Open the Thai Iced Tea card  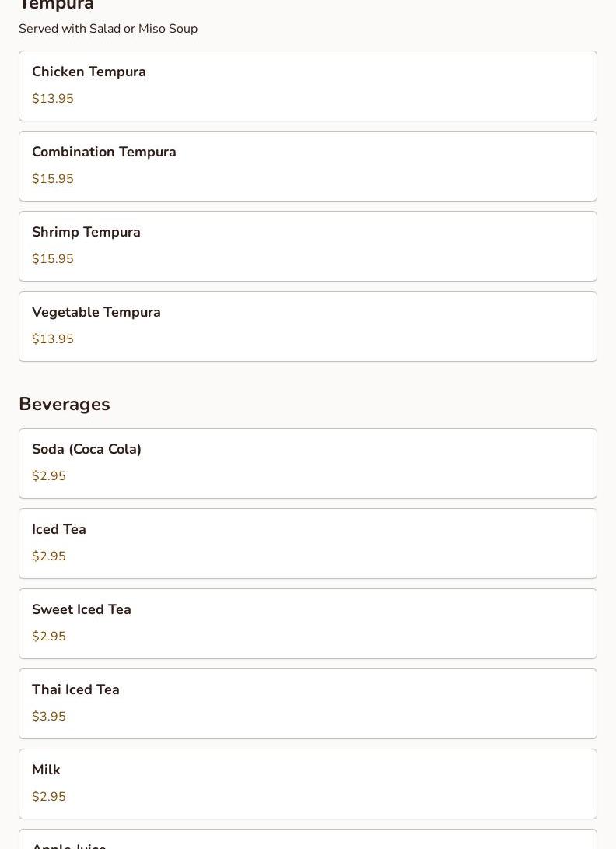[307, 704]
